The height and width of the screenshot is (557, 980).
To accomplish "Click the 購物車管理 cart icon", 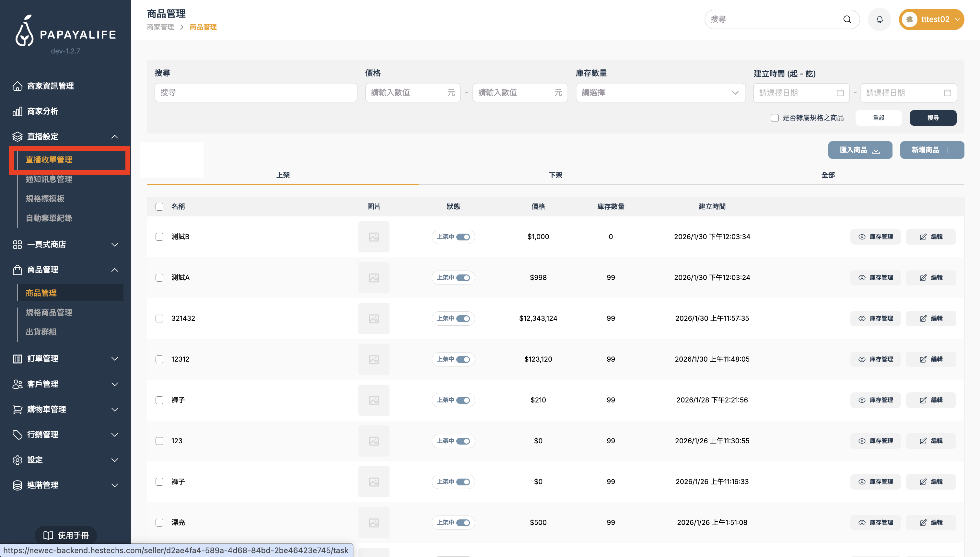I will point(17,409).
